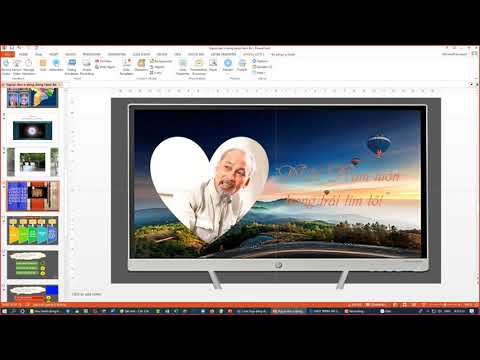Open Icons content library

[x=156, y=72]
